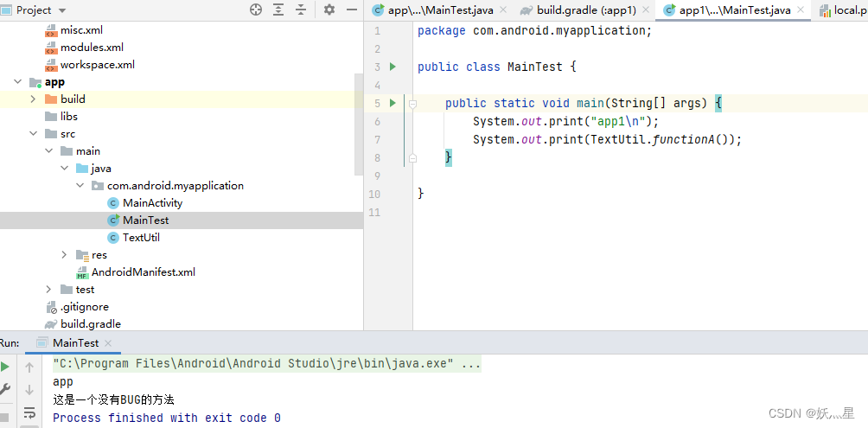The height and width of the screenshot is (428, 868).
Task: Collapse the java folder
Action: [x=64, y=169]
